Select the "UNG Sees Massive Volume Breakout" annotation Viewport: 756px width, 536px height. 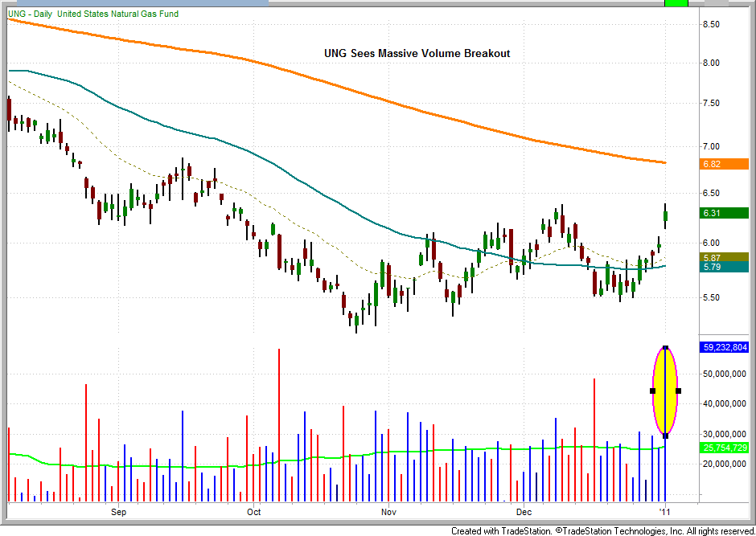(417, 54)
